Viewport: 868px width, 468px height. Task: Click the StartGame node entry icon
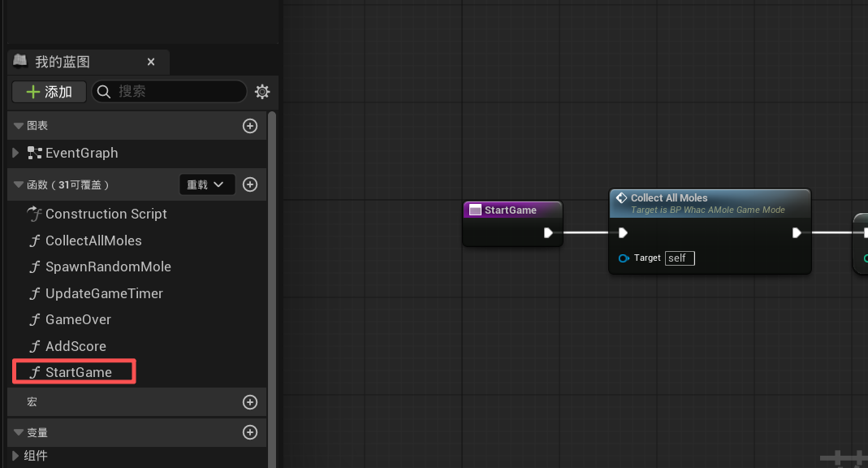[475, 210]
